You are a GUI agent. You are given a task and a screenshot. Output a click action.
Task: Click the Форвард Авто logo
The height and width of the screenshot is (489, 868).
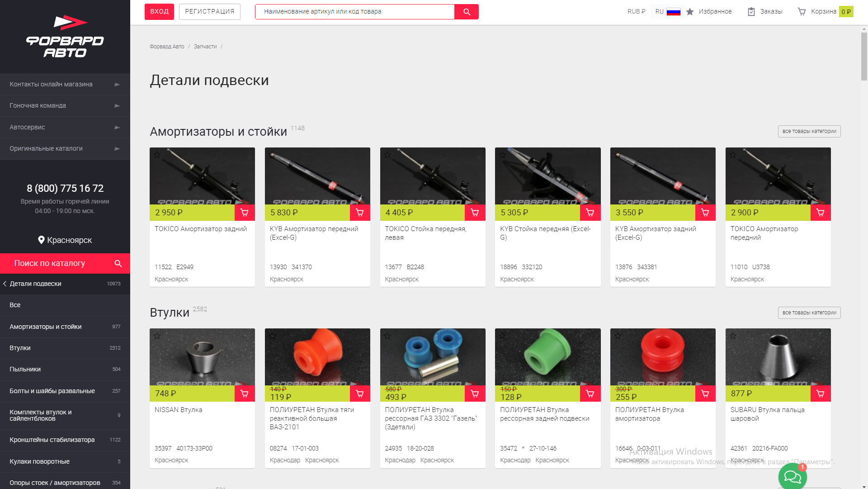coord(65,37)
